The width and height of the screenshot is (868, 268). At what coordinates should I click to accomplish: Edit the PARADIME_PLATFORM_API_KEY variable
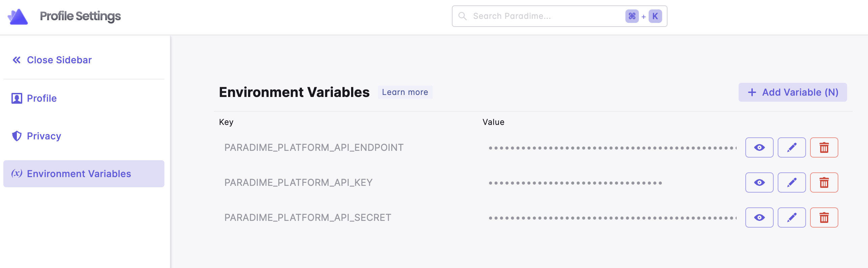click(x=792, y=182)
